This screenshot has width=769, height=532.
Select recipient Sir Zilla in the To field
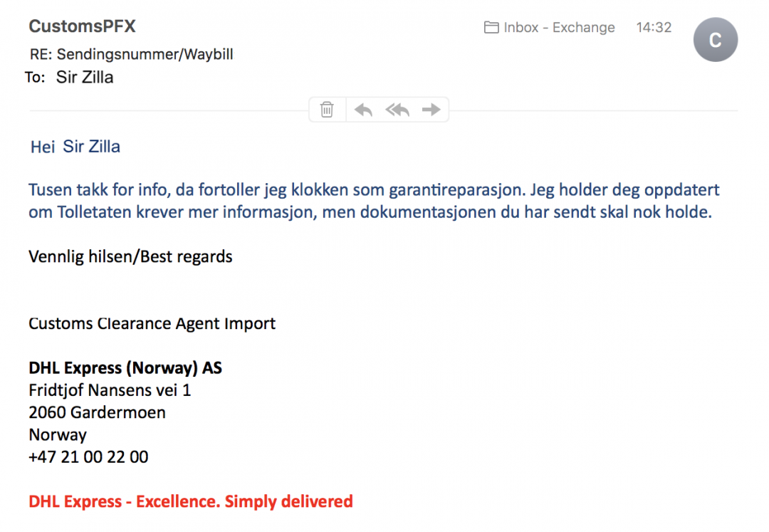click(85, 77)
